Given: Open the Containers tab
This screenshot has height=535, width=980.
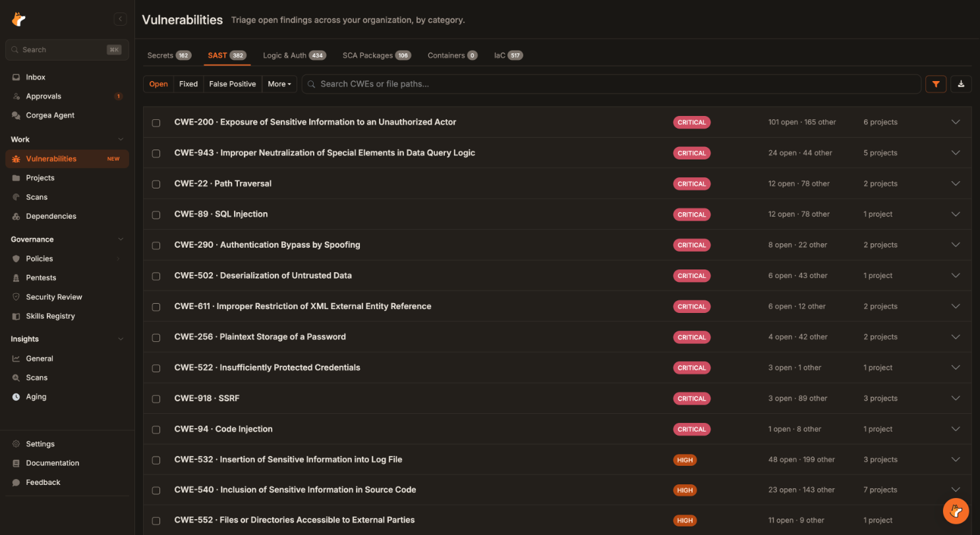Looking at the screenshot, I should pos(453,55).
